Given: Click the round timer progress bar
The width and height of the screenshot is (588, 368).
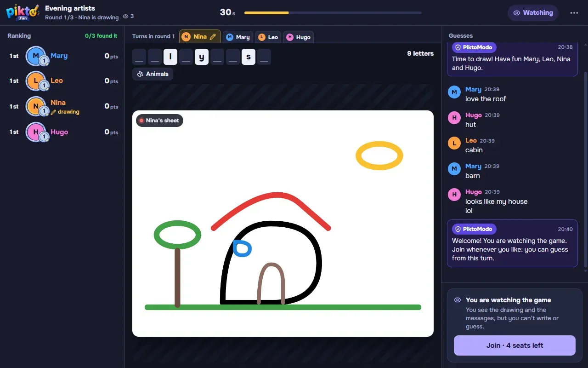Looking at the screenshot, I should pos(333,13).
